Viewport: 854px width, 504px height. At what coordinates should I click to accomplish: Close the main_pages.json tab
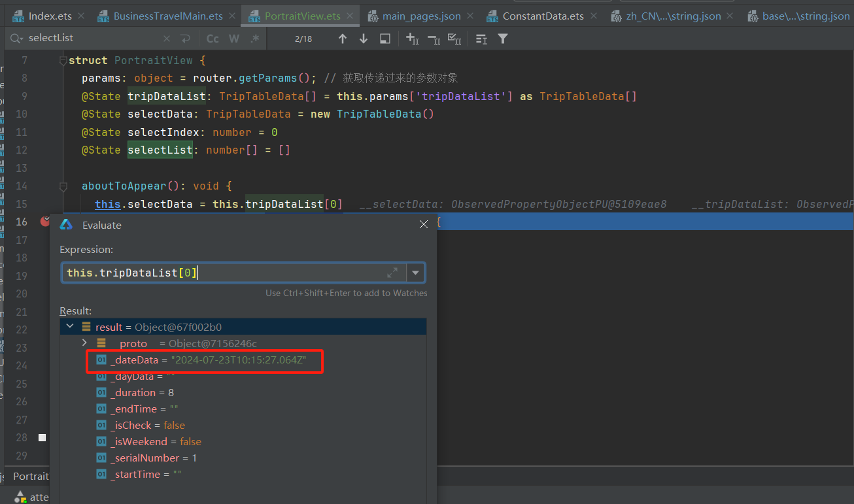471,16
